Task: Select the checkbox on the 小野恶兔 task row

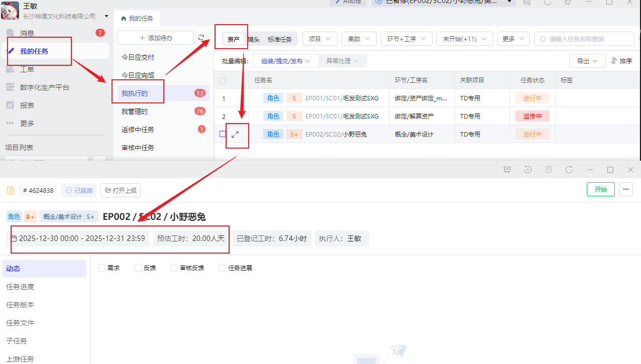Action: point(222,134)
